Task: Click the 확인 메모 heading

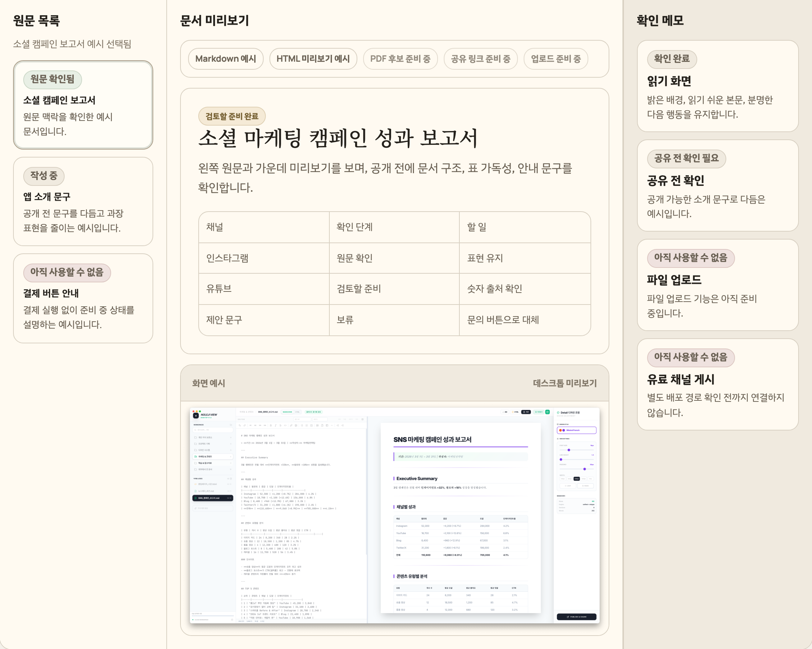Action: pyautogui.click(x=660, y=20)
